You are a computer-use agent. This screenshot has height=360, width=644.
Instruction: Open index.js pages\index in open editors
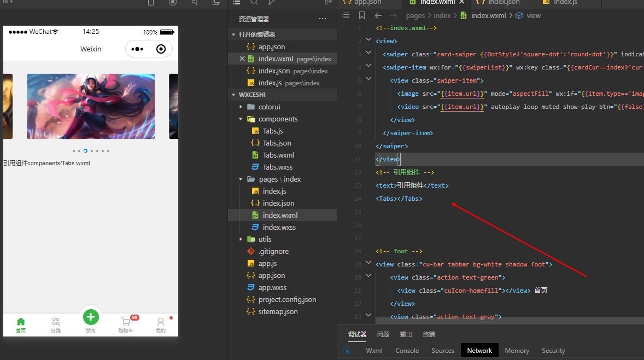coord(283,83)
